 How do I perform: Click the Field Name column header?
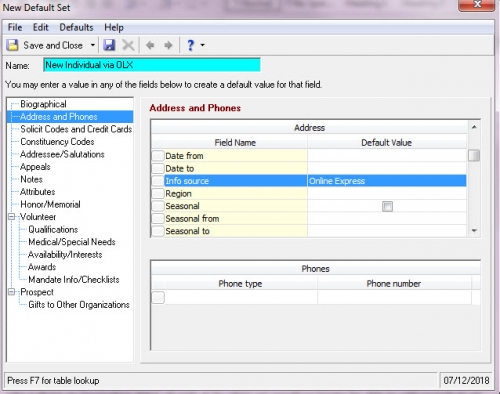tap(235, 143)
